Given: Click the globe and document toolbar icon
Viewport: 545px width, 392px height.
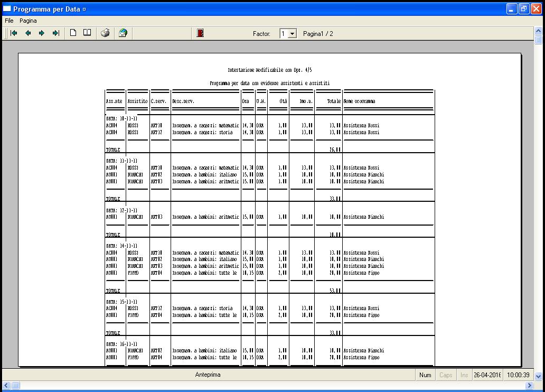Looking at the screenshot, I should tap(123, 33).
